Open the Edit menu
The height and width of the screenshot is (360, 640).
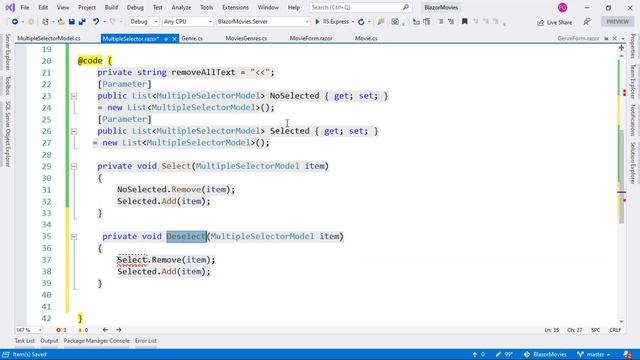click(x=43, y=7)
